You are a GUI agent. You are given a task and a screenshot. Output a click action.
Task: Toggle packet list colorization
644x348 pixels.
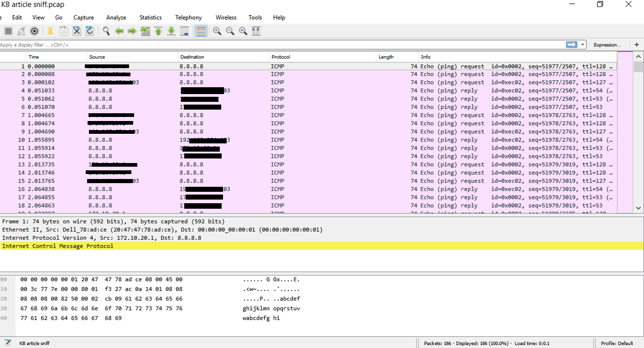coord(201,31)
